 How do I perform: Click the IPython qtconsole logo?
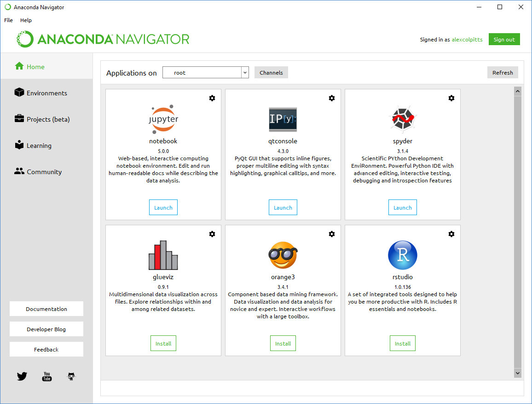pyautogui.click(x=283, y=119)
